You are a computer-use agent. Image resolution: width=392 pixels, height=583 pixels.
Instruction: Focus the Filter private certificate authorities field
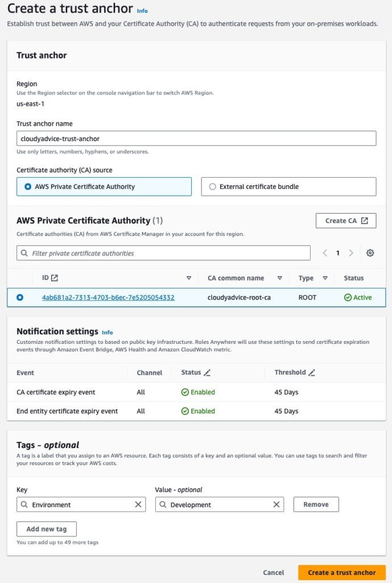163,253
